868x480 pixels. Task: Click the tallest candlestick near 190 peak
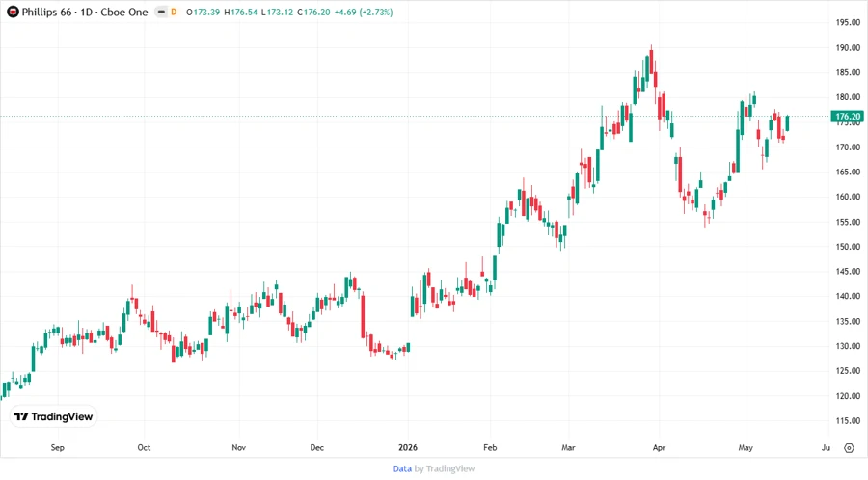click(652, 61)
